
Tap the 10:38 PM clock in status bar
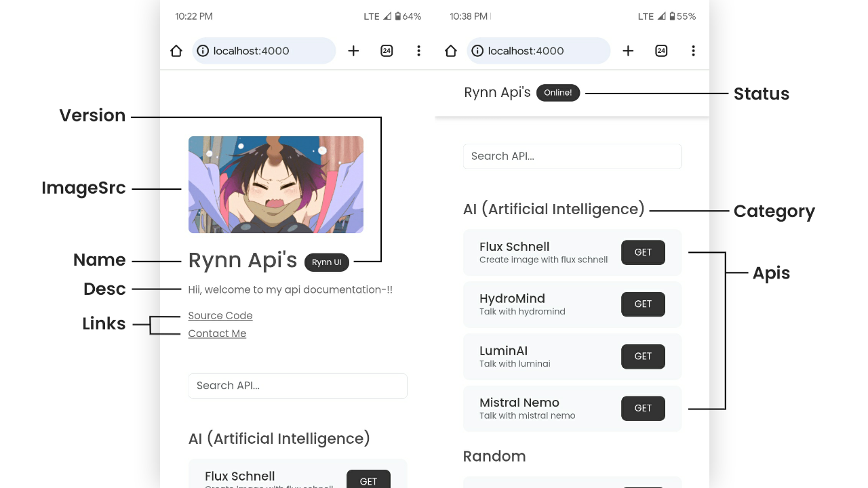469,16
